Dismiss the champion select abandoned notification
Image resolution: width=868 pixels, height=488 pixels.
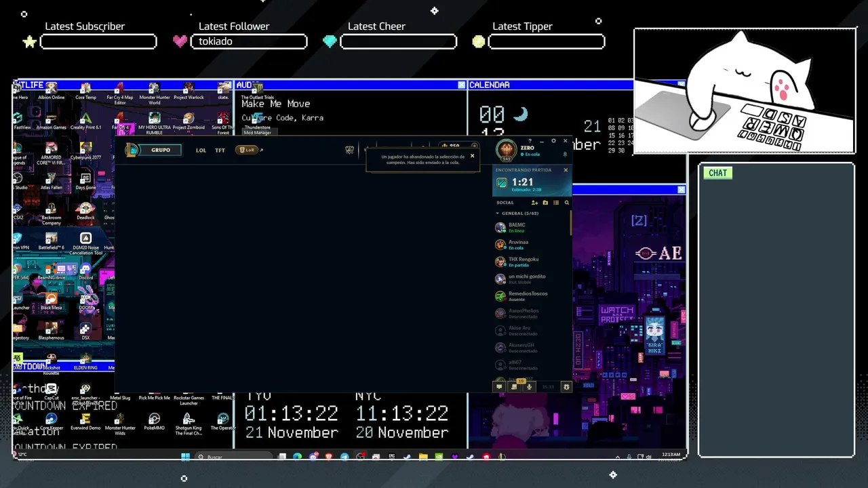[x=472, y=156]
